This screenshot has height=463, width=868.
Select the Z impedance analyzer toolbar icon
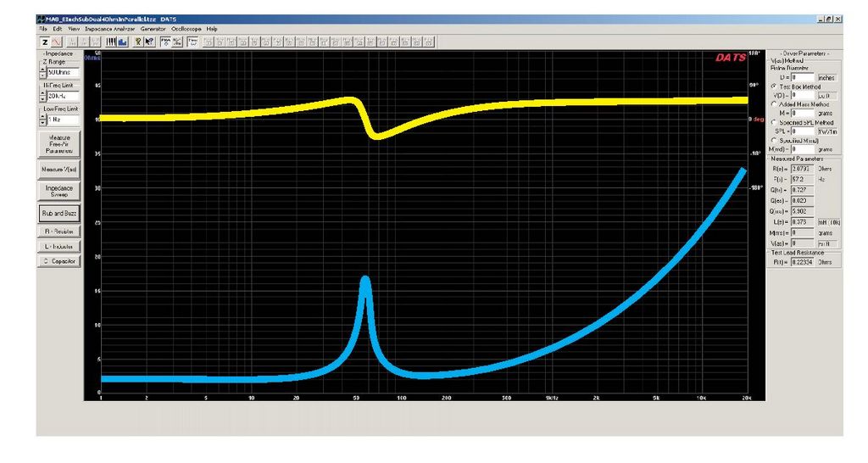tap(45, 42)
